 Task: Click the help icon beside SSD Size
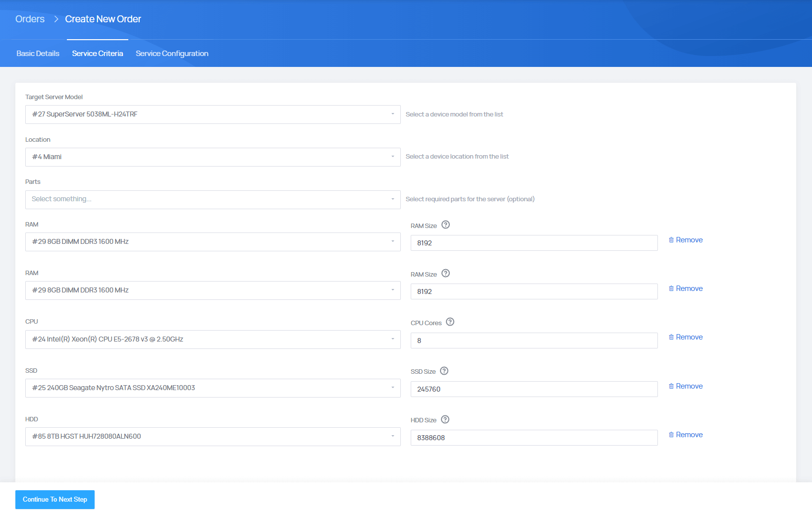(444, 371)
